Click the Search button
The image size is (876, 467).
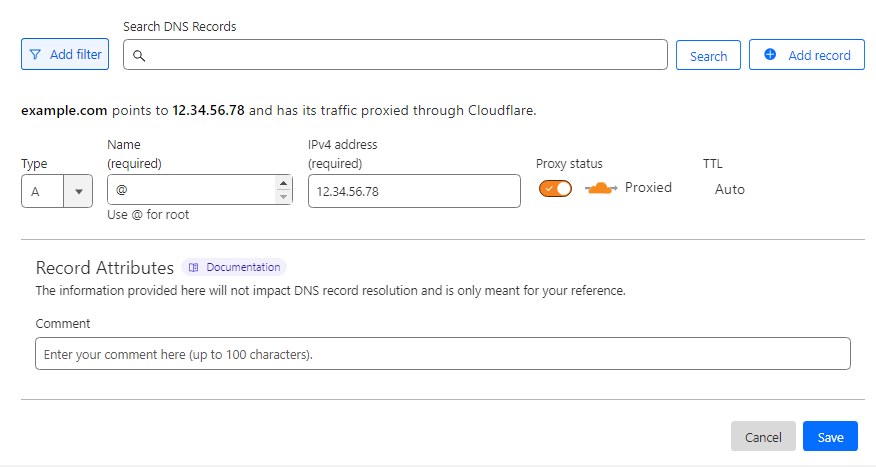click(708, 55)
